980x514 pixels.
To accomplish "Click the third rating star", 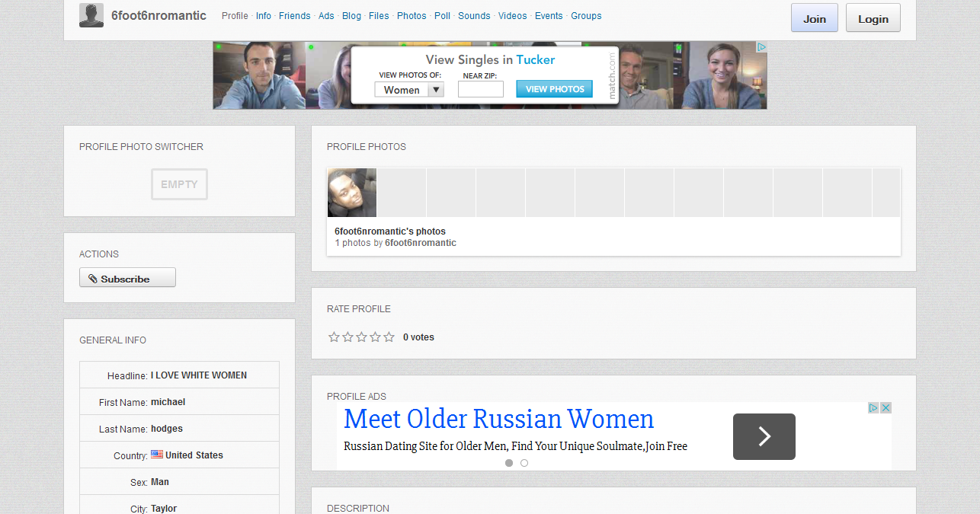I will click(361, 337).
